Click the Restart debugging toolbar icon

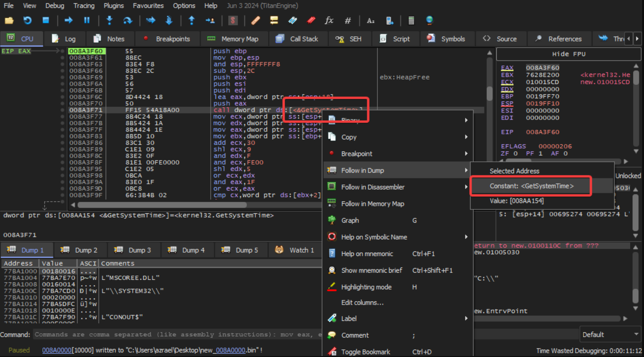(x=27, y=20)
